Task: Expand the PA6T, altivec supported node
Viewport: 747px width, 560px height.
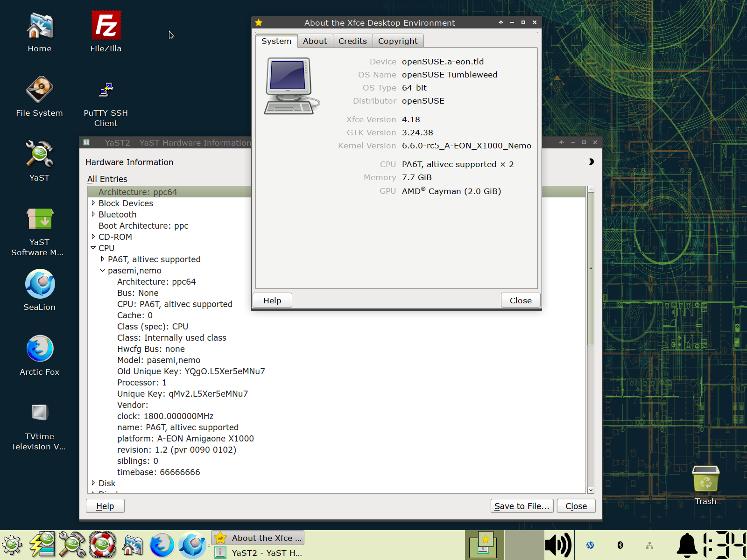Action: (103, 259)
